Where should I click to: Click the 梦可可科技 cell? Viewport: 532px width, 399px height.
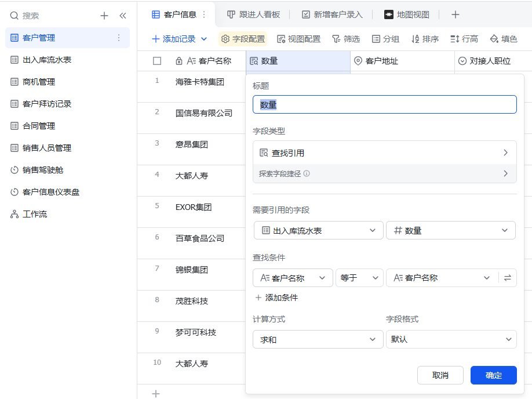click(x=196, y=332)
